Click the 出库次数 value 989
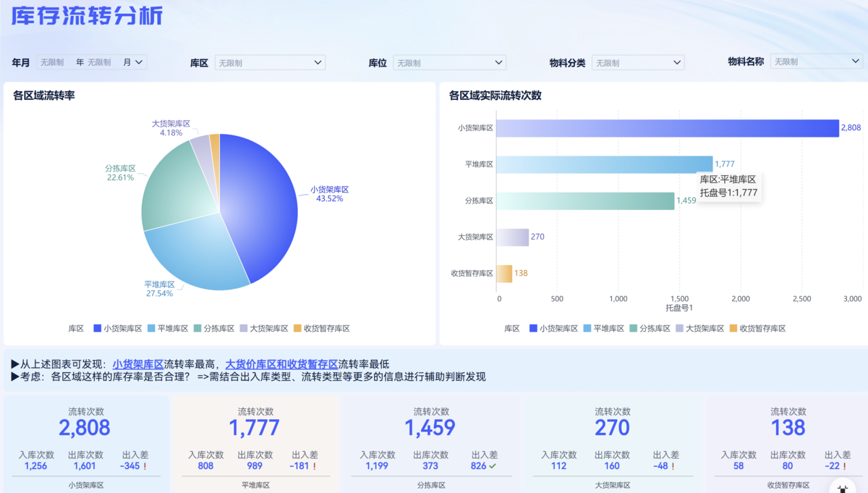This screenshot has width=868, height=493. click(x=255, y=466)
